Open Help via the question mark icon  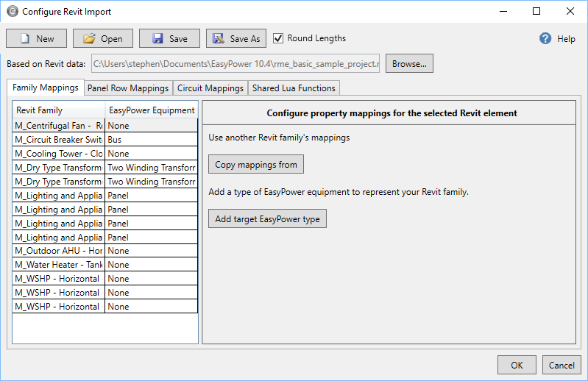[545, 39]
